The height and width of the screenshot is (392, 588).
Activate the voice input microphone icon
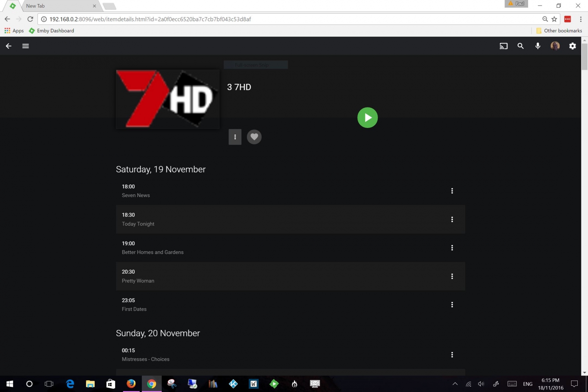pos(538,46)
